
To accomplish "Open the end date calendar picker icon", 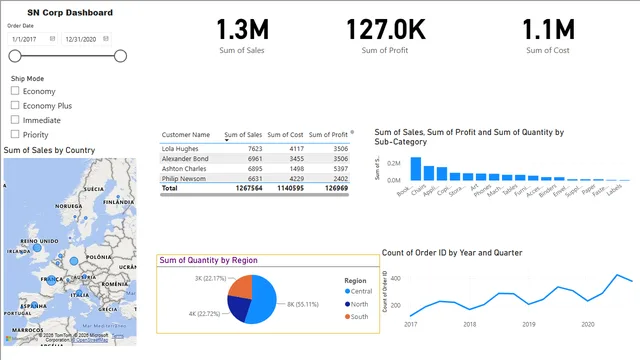I will 106,38.
